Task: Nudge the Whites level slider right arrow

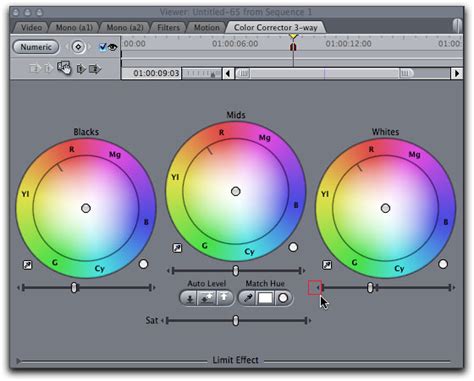Action: point(453,288)
